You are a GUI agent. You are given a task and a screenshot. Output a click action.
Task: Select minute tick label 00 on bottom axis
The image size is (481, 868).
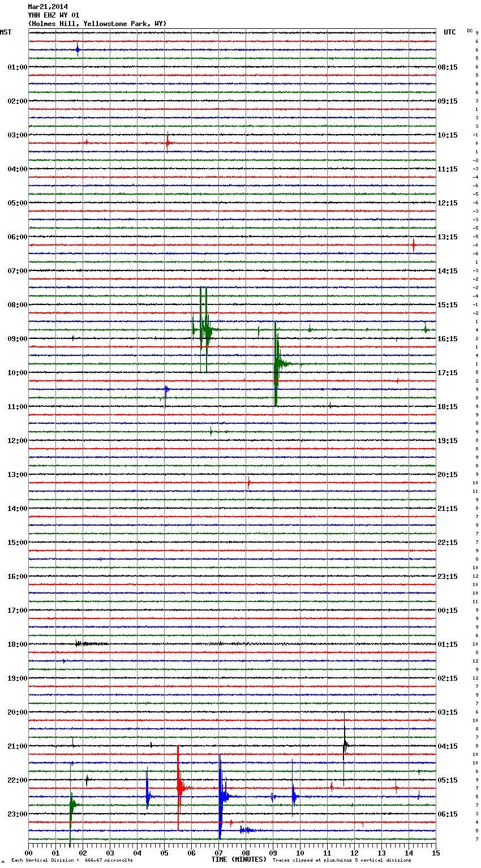pos(28,853)
